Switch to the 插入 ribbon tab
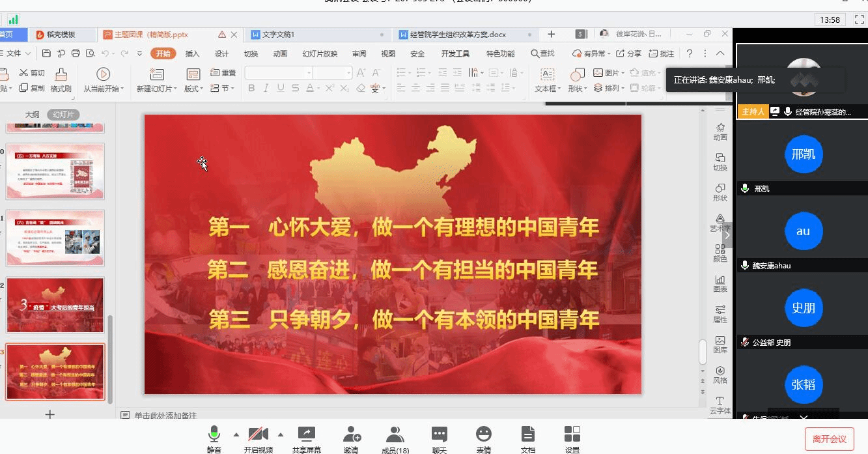Image resolution: width=868 pixels, height=454 pixels. pos(192,53)
